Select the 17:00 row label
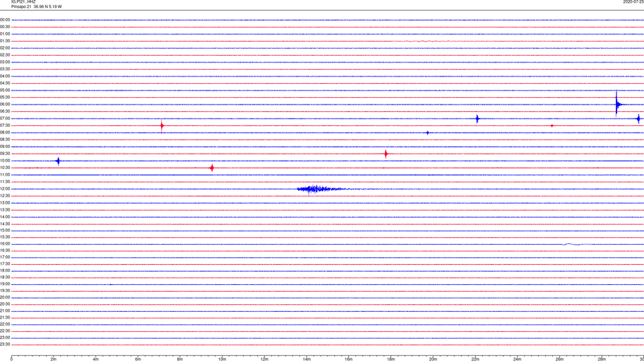The width and height of the screenshot is (644, 362). (x=5, y=257)
